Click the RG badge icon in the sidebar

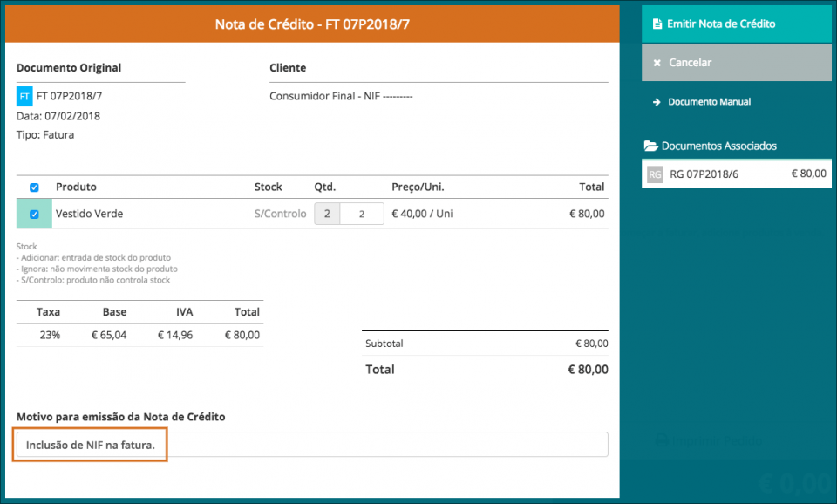point(655,174)
